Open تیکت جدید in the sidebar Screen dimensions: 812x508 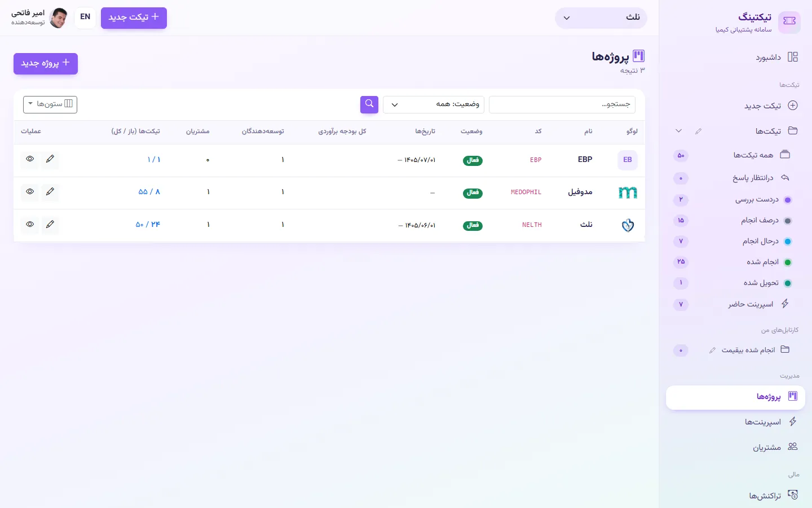770,106
